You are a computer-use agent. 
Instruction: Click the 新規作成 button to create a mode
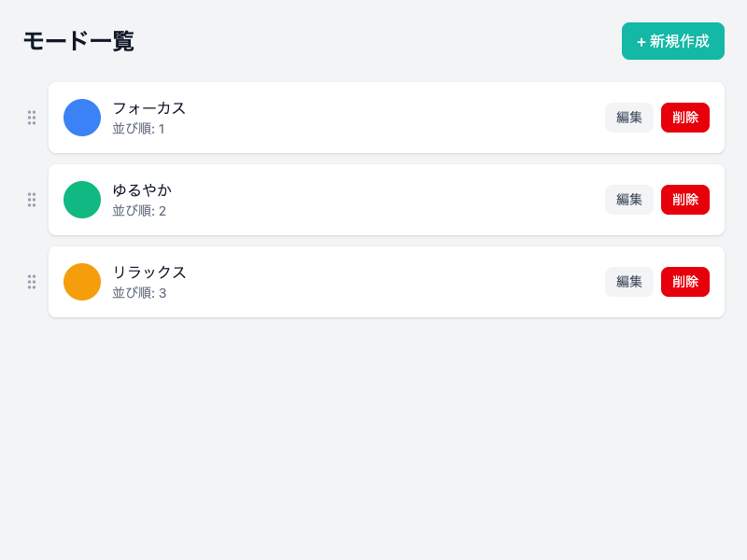673,41
